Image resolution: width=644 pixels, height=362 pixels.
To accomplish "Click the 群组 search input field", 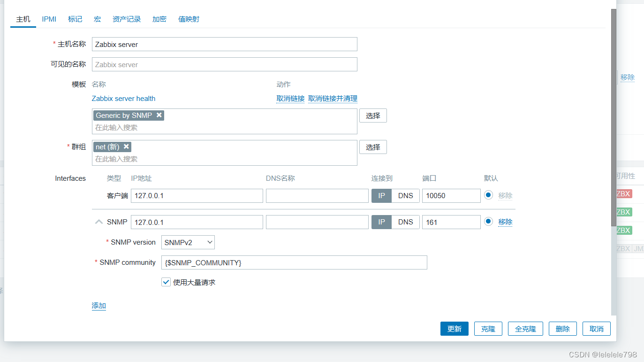I will click(224, 159).
